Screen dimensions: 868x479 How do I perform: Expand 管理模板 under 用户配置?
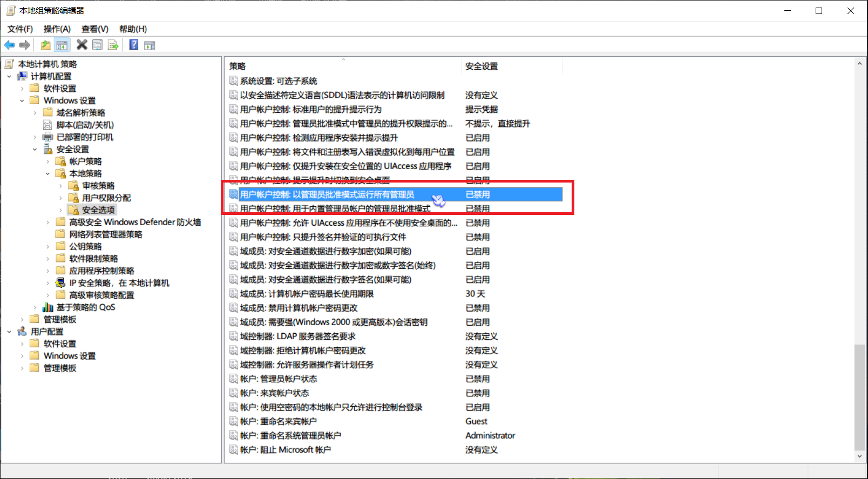click(x=22, y=368)
